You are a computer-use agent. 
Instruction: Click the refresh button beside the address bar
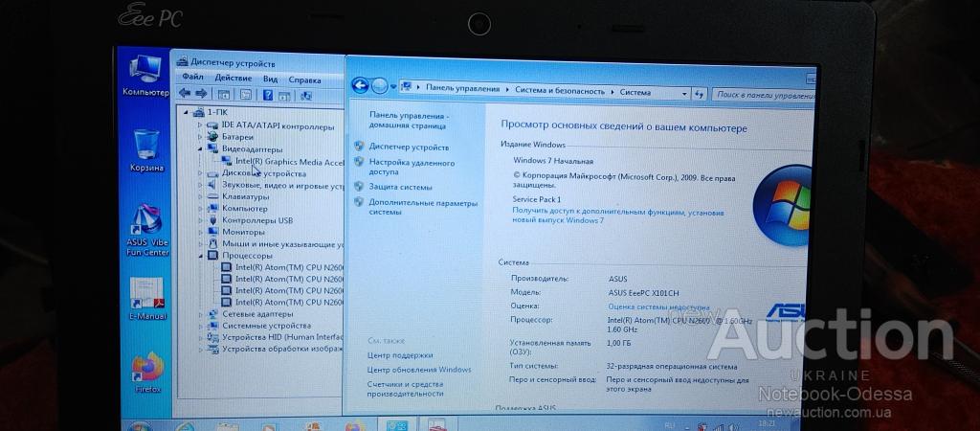700,93
